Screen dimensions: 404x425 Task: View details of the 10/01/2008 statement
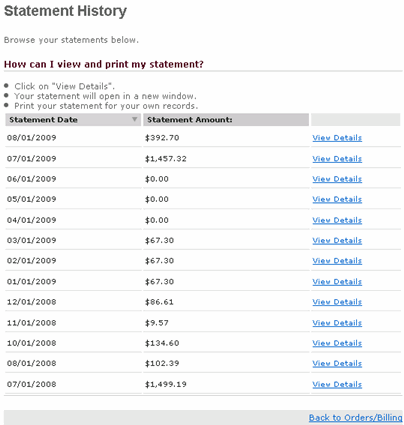pyautogui.click(x=337, y=343)
